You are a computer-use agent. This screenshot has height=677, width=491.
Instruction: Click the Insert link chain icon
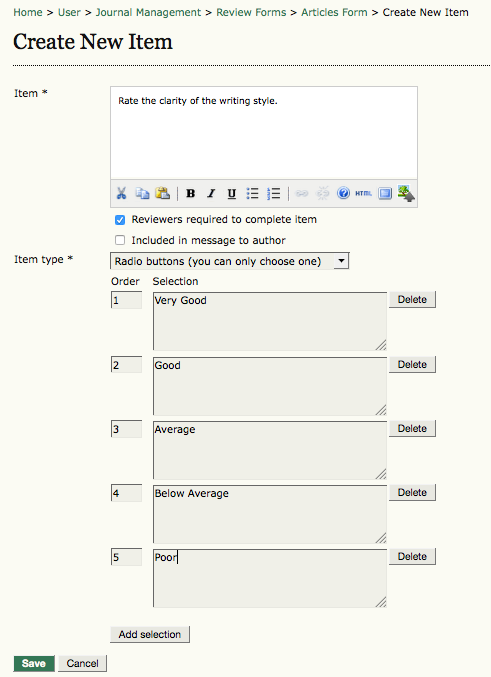pyautogui.click(x=301, y=193)
